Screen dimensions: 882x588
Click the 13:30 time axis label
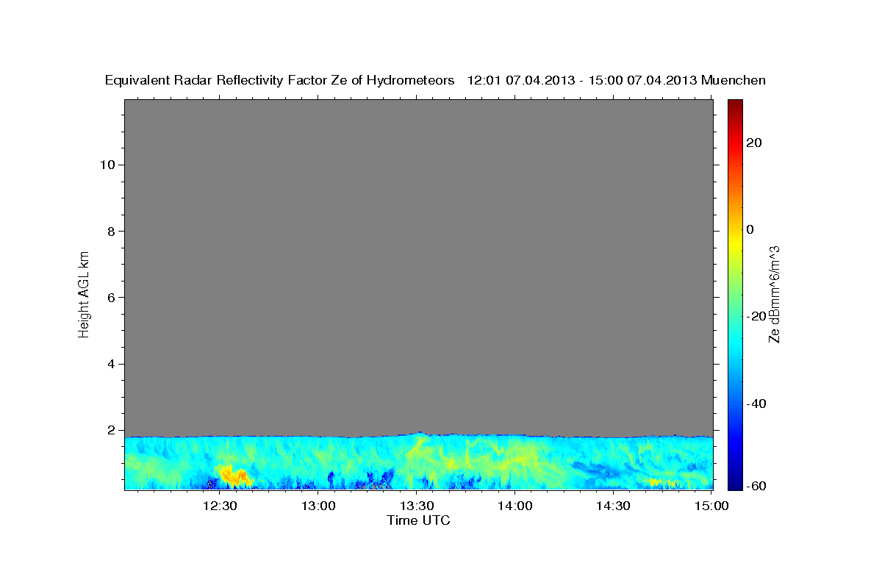pyautogui.click(x=417, y=506)
